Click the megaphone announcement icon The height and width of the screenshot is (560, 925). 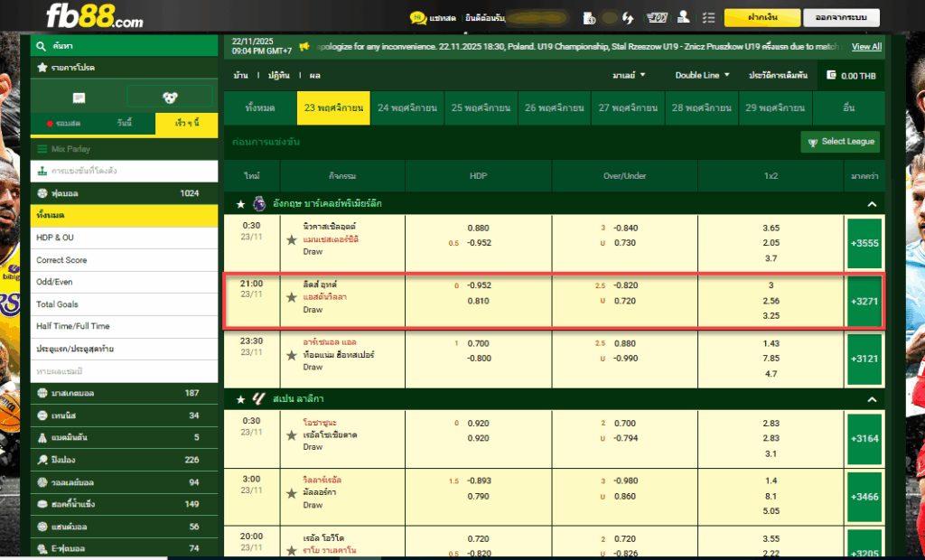pyautogui.click(x=304, y=46)
